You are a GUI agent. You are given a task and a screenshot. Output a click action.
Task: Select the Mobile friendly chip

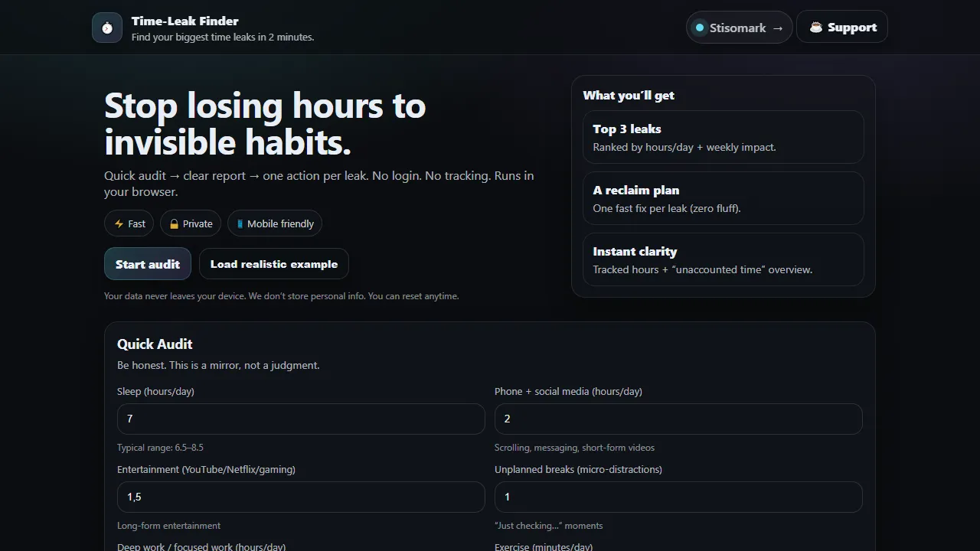[274, 223]
